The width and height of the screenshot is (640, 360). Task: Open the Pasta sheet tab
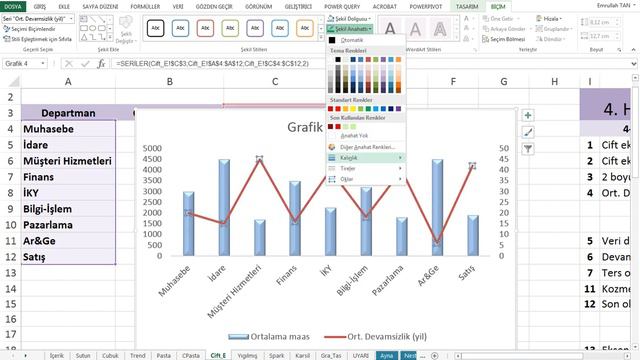(x=164, y=356)
